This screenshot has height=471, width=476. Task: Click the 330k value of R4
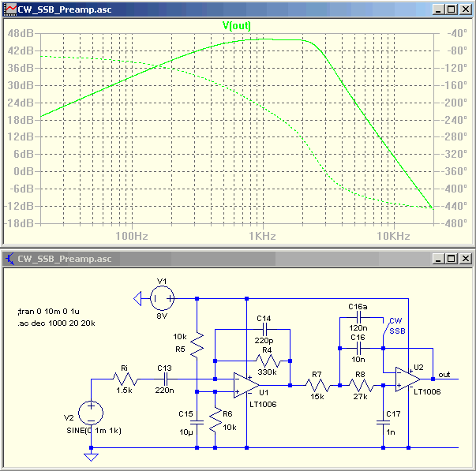[x=267, y=372]
